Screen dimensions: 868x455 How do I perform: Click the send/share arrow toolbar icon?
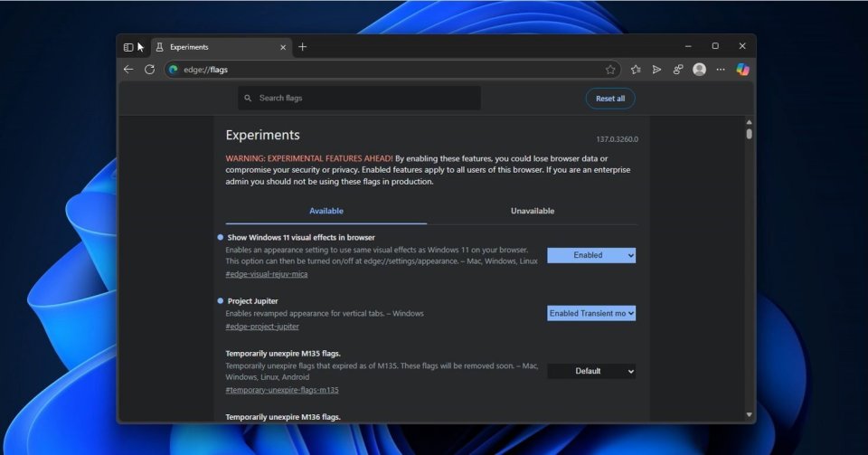pyautogui.click(x=656, y=70)
